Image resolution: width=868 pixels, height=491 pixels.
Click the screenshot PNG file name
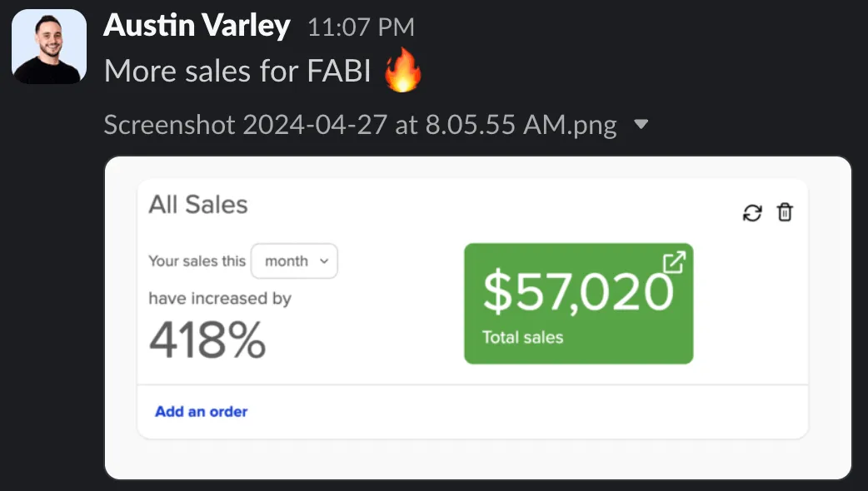pos(360,126)
